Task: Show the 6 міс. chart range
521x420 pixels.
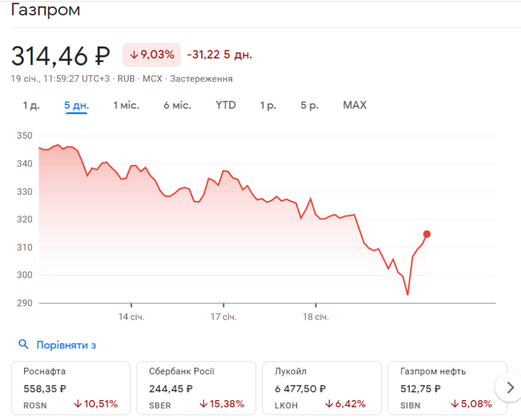Action: [x=177, y=106]
